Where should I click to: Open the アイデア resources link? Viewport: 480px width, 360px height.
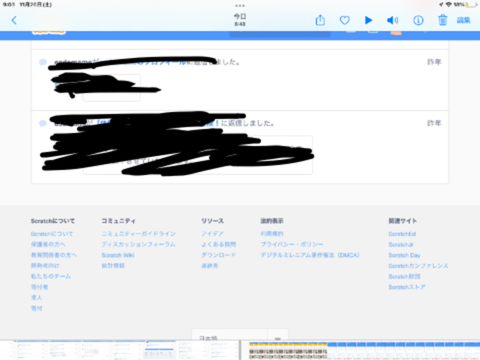click(x=212, y=234)
